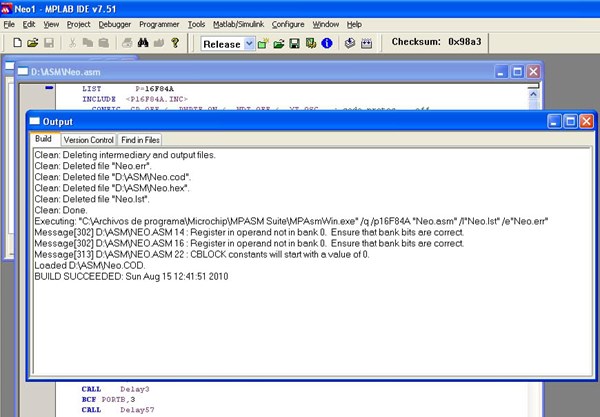Click the Copy icon in toolbar
This screenshot has height=417, width=600.
click(88, 42)
